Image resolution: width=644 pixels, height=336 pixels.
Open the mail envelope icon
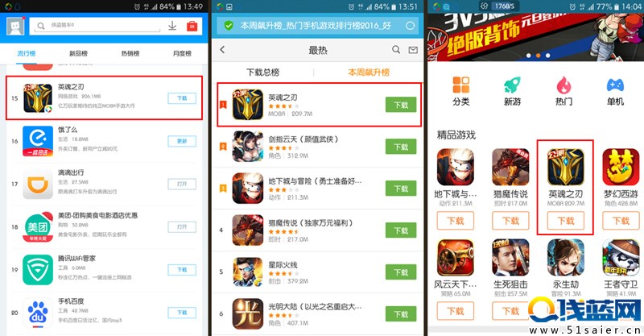413,50
